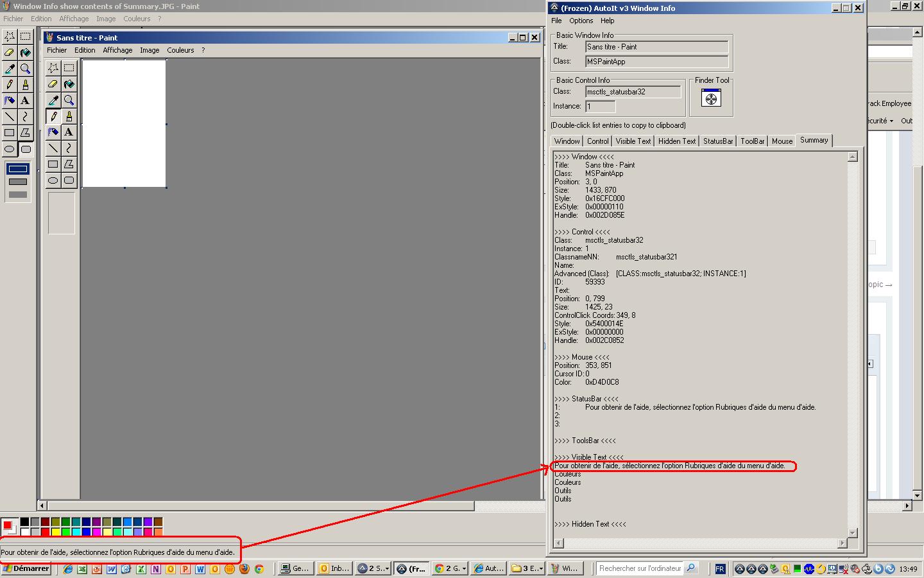The width and height of the screenshot is (924, 578).
Task: Pick the magenta color swatch in palette
Action: coord(97,532)
